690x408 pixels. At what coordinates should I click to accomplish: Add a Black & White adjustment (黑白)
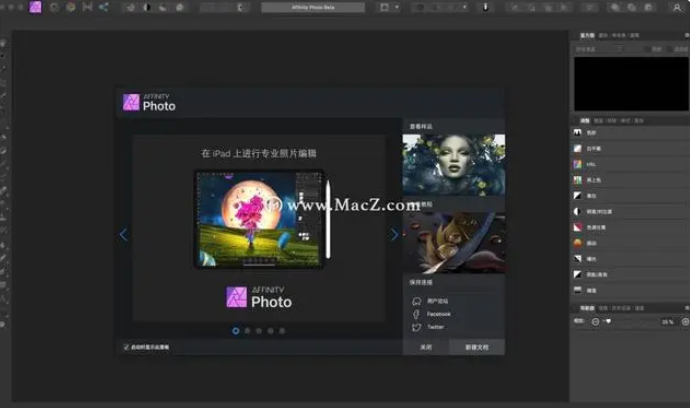point(630,195)
